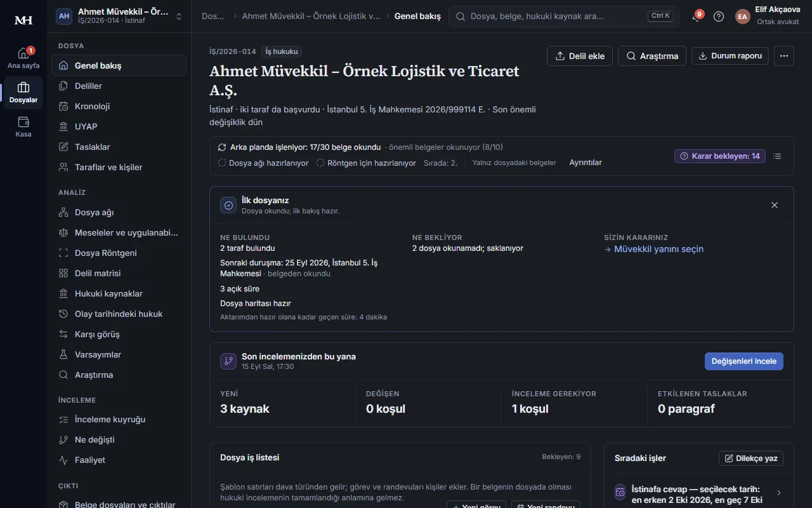Viewport: 812px width, 508px height.
Task: Click the Dos... breadcrumb
Action: click(213, 17)
